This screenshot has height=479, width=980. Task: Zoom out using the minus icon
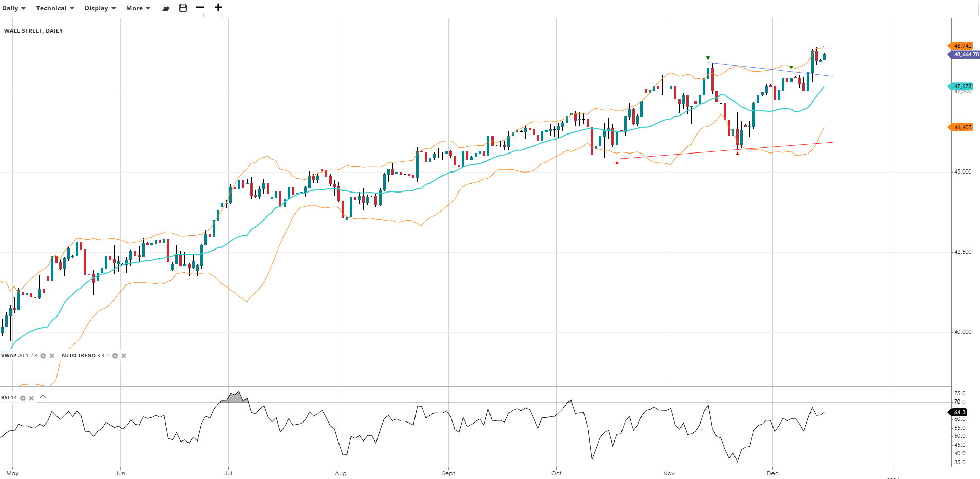200,8
